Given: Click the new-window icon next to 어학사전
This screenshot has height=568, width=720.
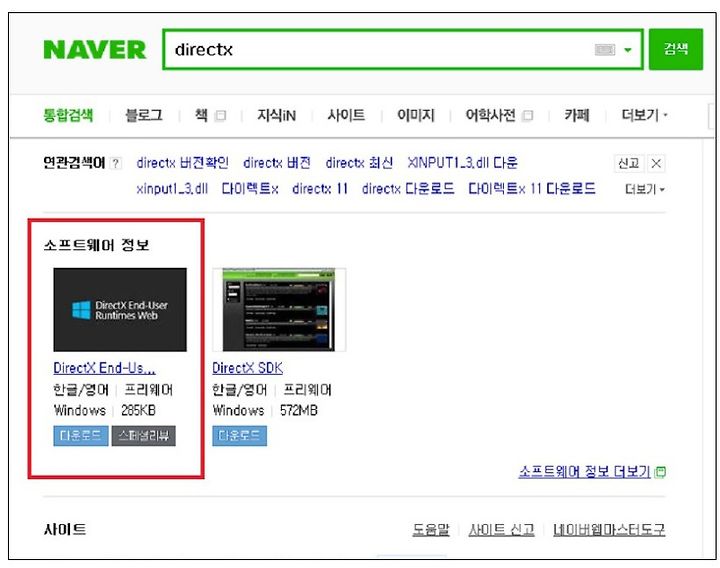Looking at the screenshot, I should tap(528, 115).
